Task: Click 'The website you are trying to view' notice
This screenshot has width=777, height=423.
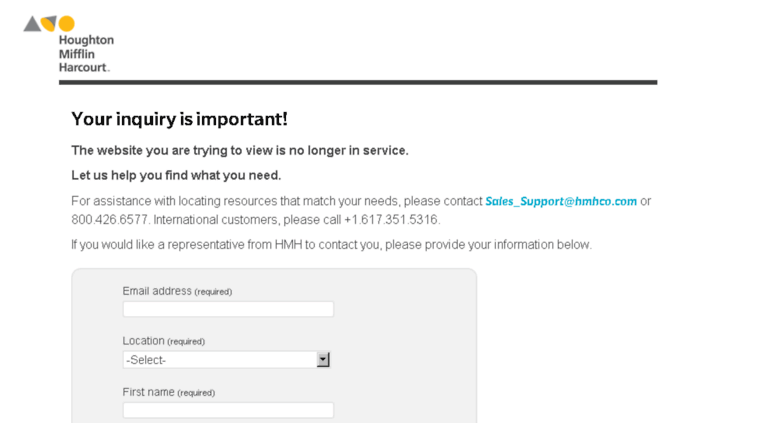Action: coord(240,151)
